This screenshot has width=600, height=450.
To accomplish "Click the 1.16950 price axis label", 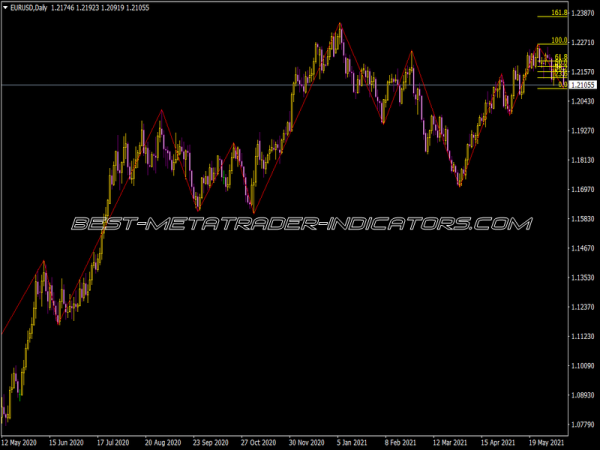I will [x=584, y=189].
